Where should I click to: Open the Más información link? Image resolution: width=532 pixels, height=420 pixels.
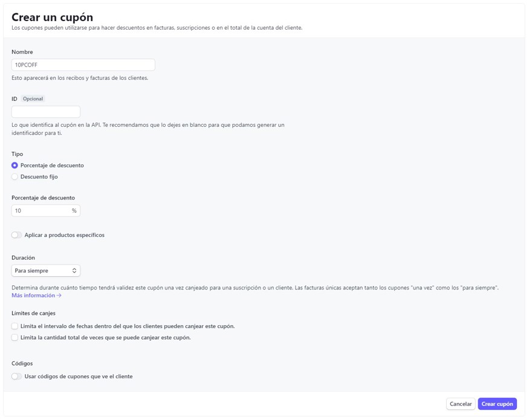coord(36,296)
